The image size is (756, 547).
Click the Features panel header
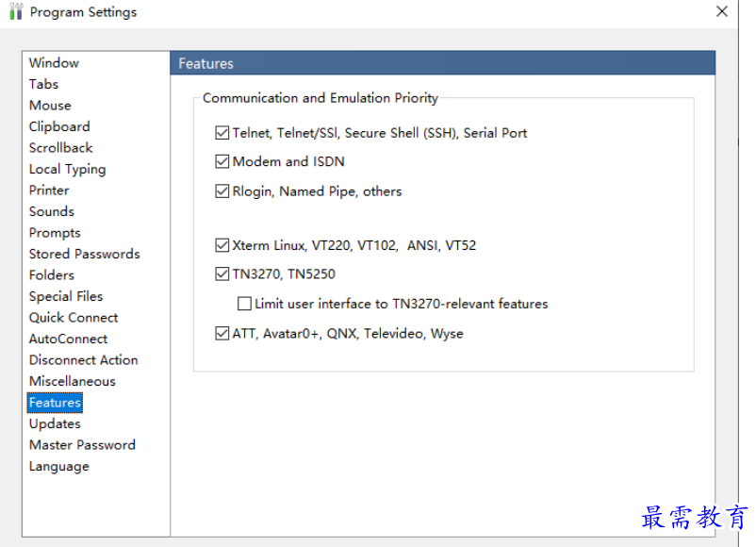point(442,63)
